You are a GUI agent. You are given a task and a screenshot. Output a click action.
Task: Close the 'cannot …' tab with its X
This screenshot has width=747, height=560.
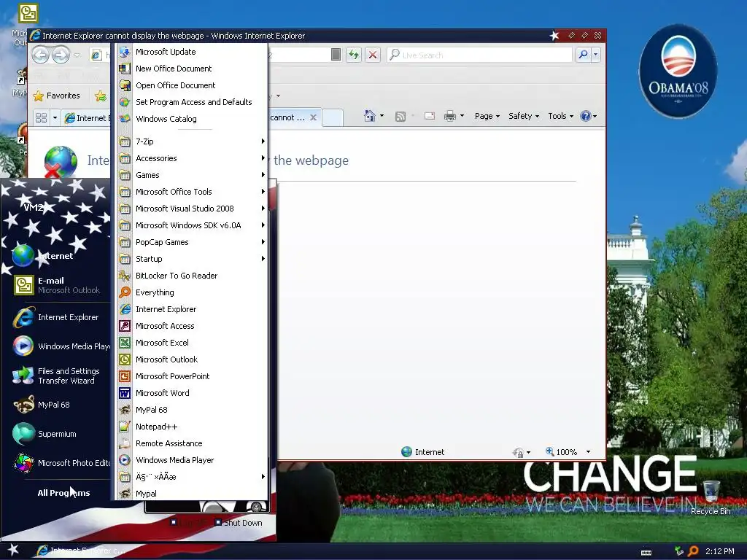313,117
